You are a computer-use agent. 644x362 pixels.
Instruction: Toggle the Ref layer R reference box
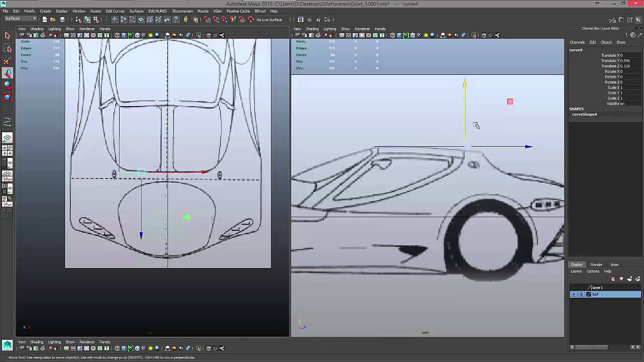pyautogui.click(x=582, y=294)
